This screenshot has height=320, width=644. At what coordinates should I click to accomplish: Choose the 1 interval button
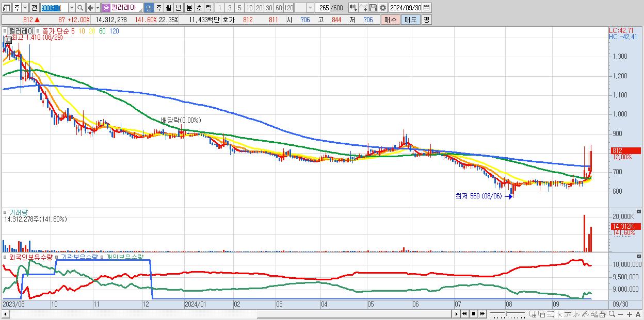(x=219, y=8)
